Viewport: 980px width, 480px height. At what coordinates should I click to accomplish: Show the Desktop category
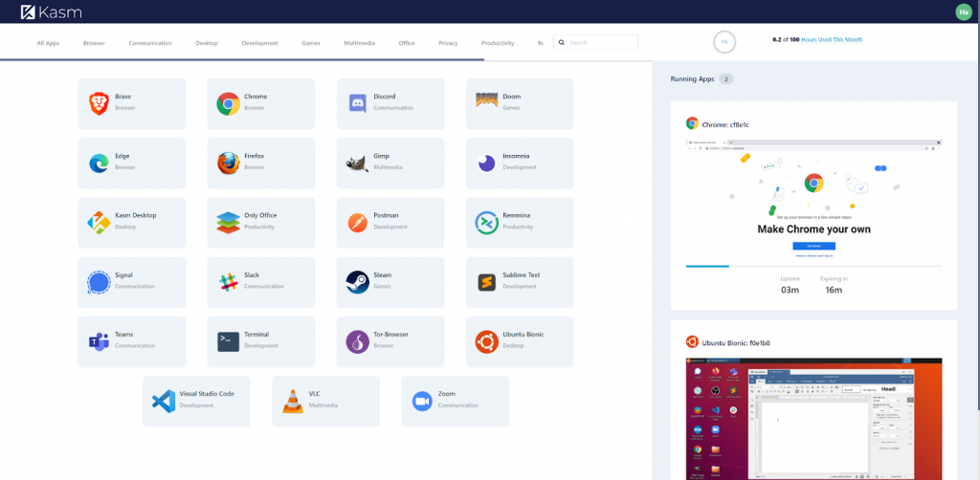coord(207,43)
